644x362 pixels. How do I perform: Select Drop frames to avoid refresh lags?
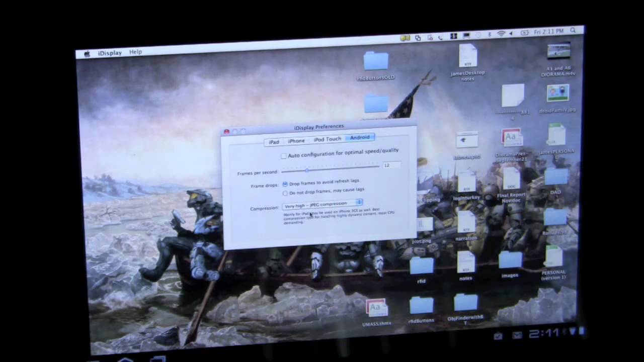pos(285,185)
